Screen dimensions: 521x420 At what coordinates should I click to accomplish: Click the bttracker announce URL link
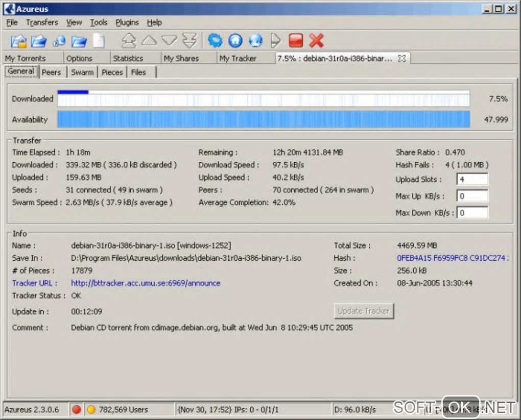(x=146, y=283)
